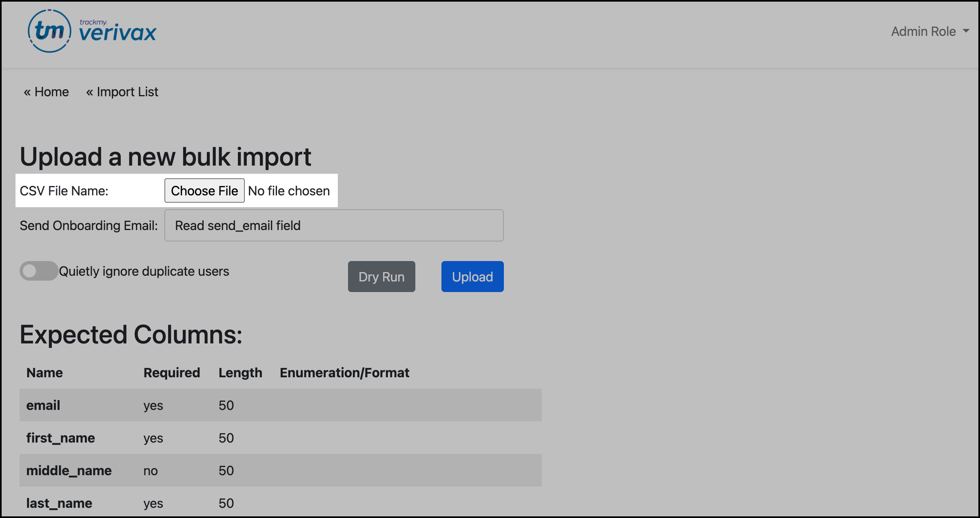Upload the bulk import file

(472, 277)
